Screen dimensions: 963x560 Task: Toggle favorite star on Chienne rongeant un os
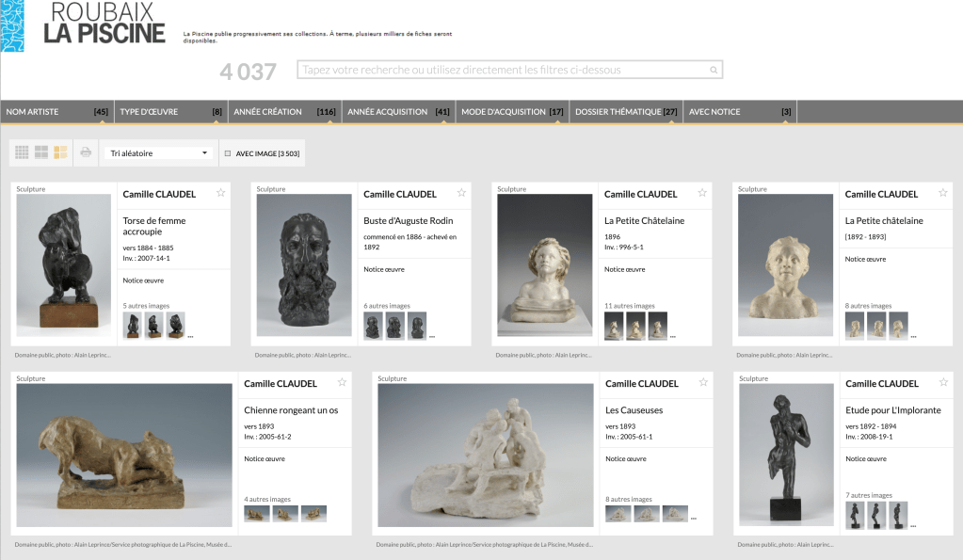pyautogui.click(x=341, y=383)
